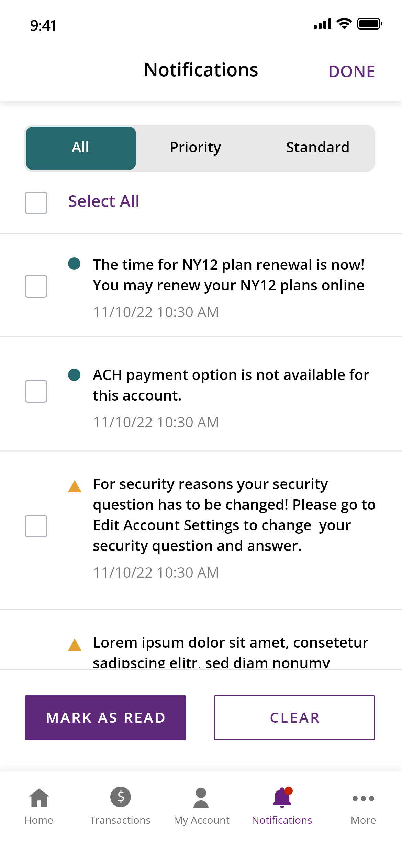Tap the Notifications bell icon
The image size is (402, 868).
coord(282,797)
